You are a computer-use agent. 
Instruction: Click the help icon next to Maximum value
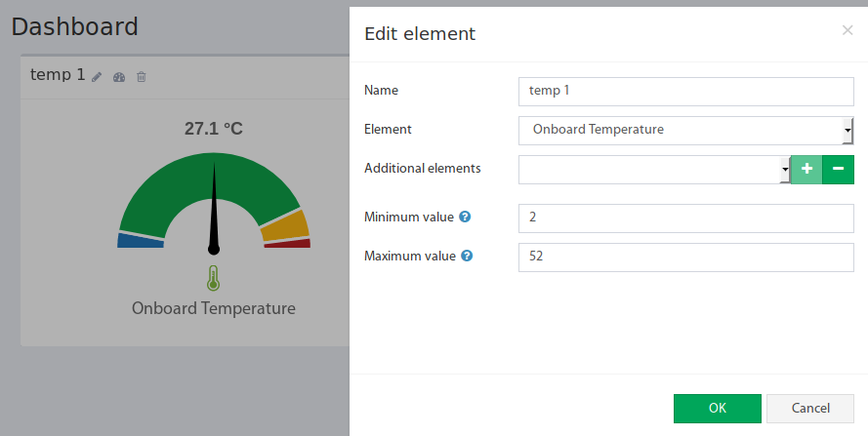click(x=467, y=256)
